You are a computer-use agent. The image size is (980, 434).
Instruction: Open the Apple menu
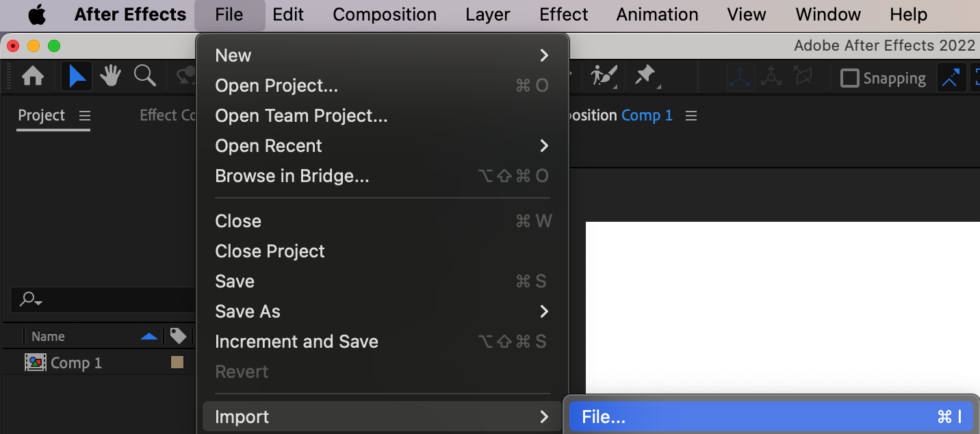37,14
